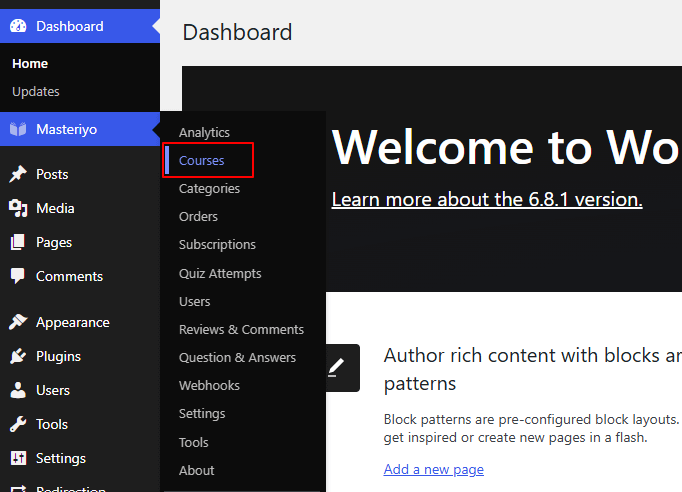Click the Author rich content with blocks heading

click(x=533, y=369)
